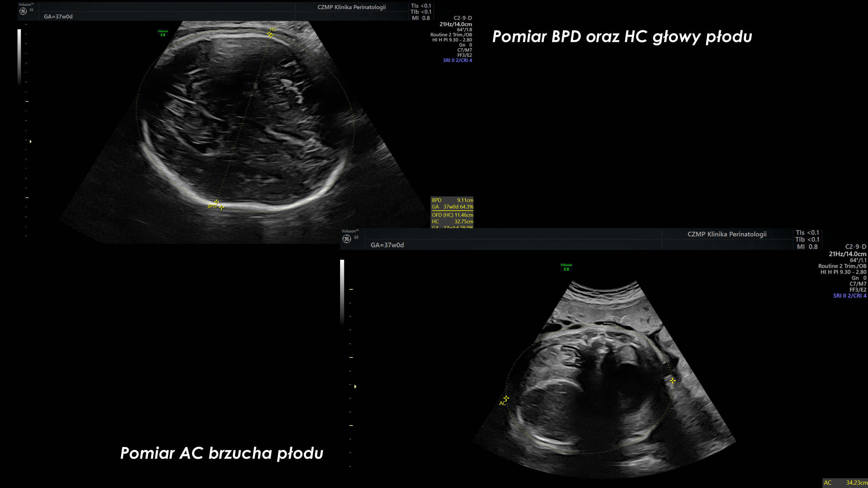Image resolution: width=868 pixels, height=488 pixels.
Task: Select the AC 34.23cm measurement readout
Action: pyautogui.click(x=846, y=482)
